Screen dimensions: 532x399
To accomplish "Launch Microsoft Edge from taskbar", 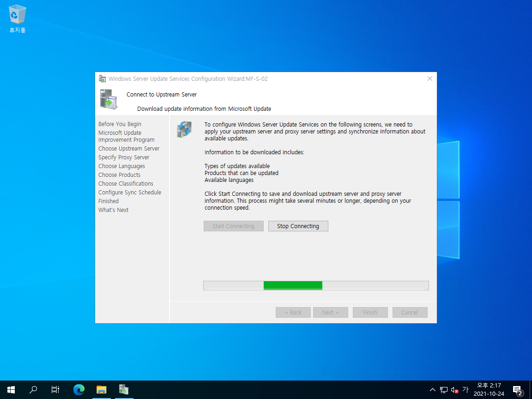I will [79, 389].
